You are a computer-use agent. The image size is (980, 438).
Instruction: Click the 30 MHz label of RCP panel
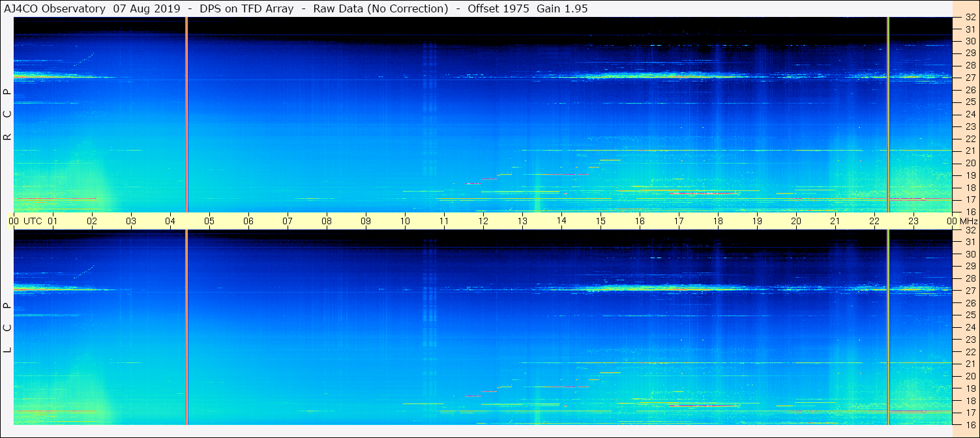pyautogui.click(x=970, y=41)
